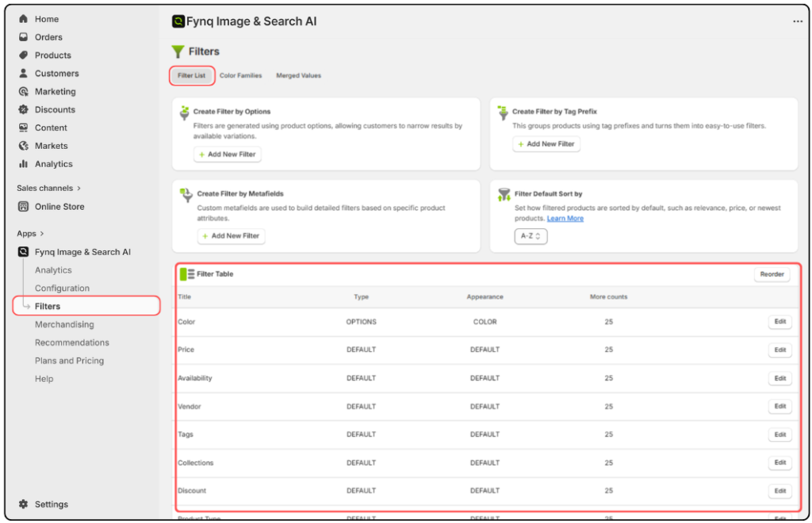Click the green funnel Filters icon
The height and width of the screenshot is (523, 812).
click(178, 52)
